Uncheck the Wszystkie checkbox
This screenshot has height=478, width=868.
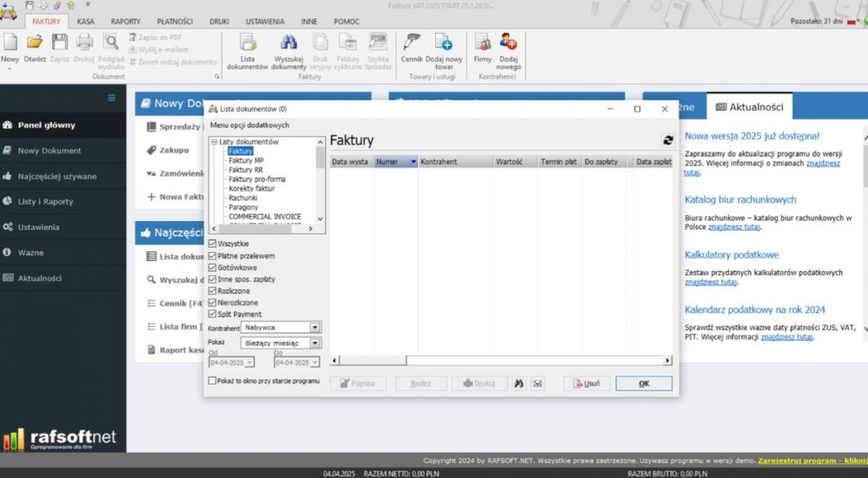pos(212,244)
